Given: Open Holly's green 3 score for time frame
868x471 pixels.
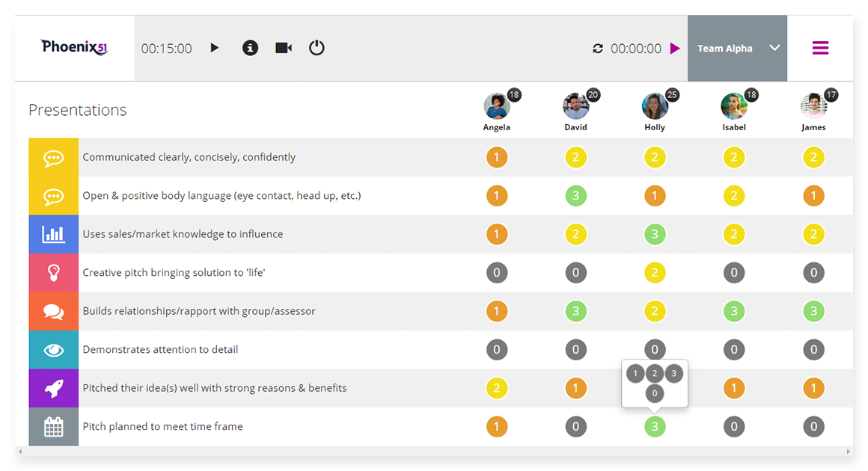Looking at the screenshot, I should [x=655, y=427].
